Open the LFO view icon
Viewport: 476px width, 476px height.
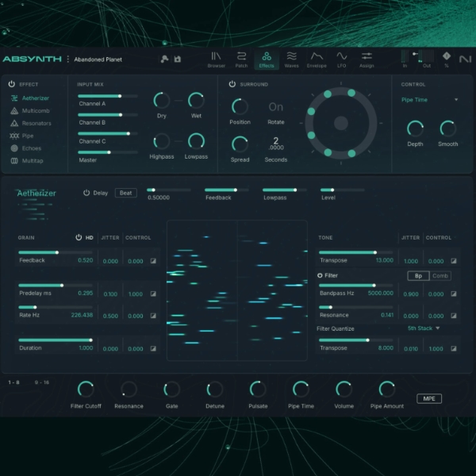click(341, 59)
